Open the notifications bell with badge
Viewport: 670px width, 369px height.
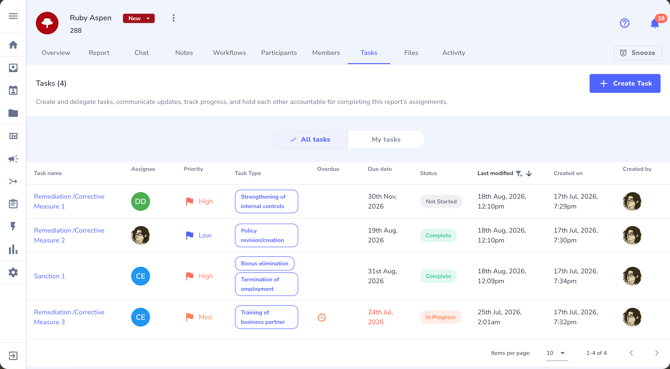tap(655, 23)
